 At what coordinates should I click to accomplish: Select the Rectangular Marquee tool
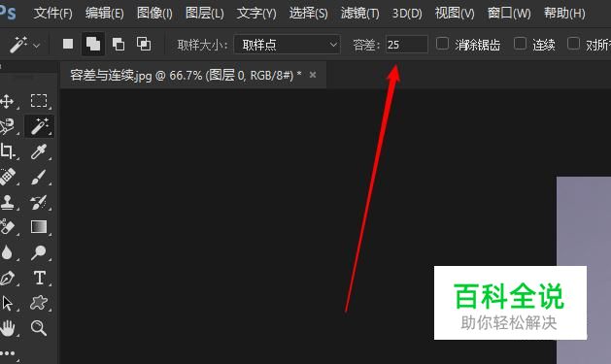click(39, 101)
